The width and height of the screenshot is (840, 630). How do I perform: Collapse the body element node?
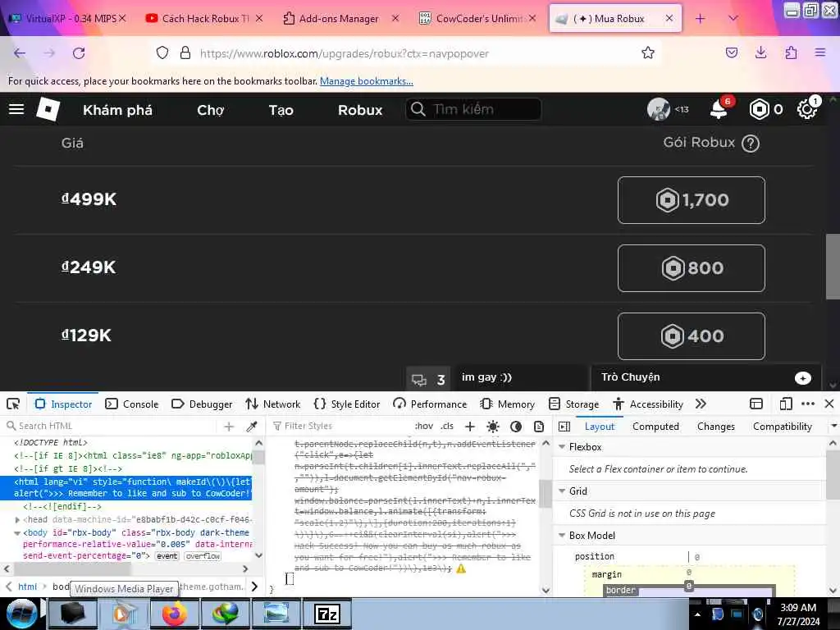[x=17, y=533]
